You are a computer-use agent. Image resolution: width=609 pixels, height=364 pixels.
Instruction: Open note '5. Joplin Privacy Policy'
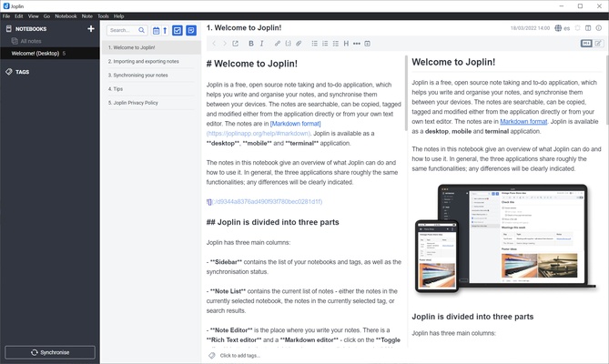151,103
